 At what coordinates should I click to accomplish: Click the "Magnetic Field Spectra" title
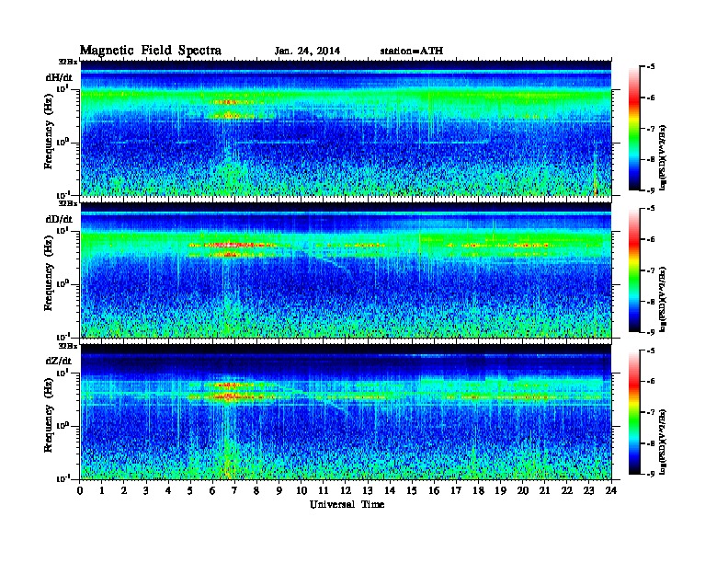(x=151, y=51)
